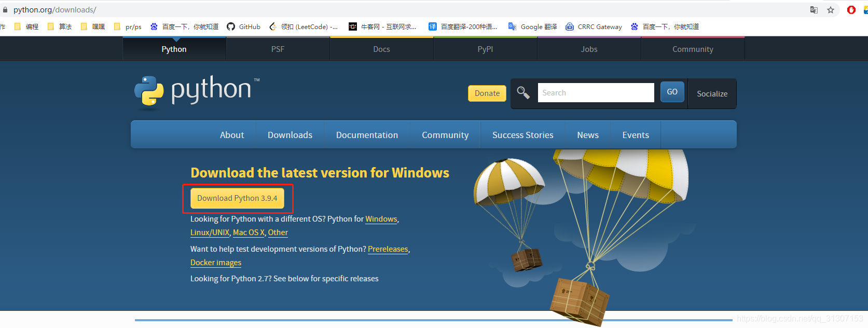Image resolution: width=868 pixels, height=328 pixels.
Task: Select the Python top tab
Action: (x=174, y=49)
